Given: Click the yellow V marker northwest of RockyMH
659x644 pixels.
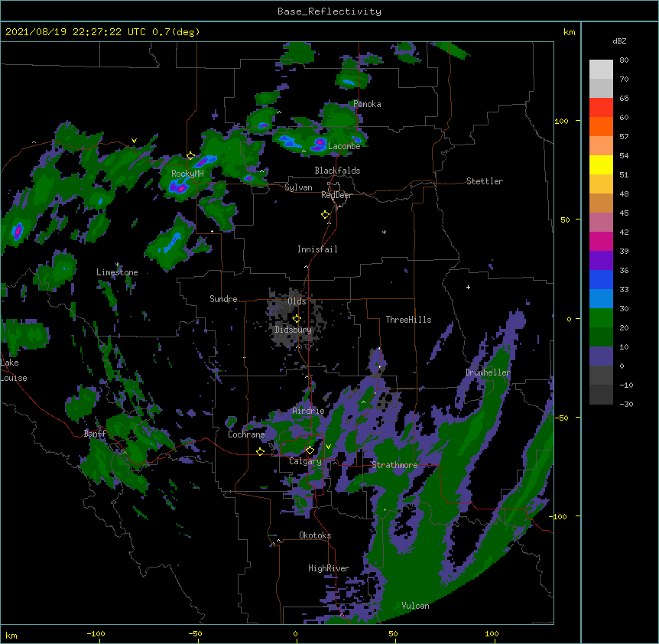Looking at the screenshot, I should [134, 141].
